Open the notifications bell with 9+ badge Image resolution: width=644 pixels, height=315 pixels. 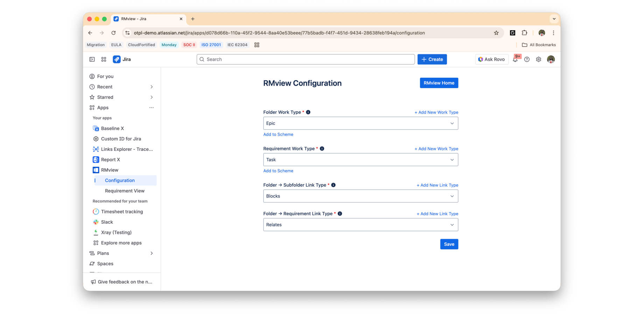pos(515,59)
